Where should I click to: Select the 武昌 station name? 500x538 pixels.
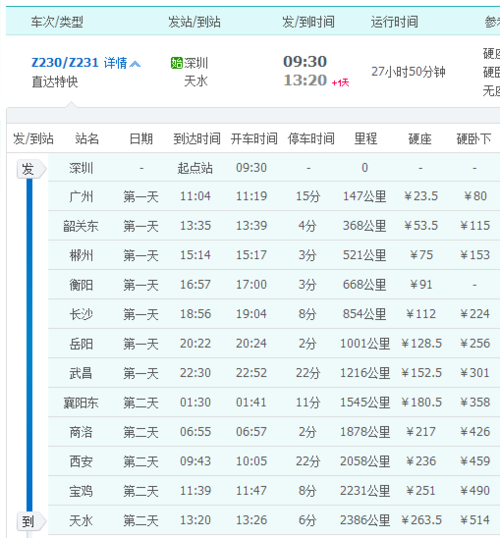[81, 373]
